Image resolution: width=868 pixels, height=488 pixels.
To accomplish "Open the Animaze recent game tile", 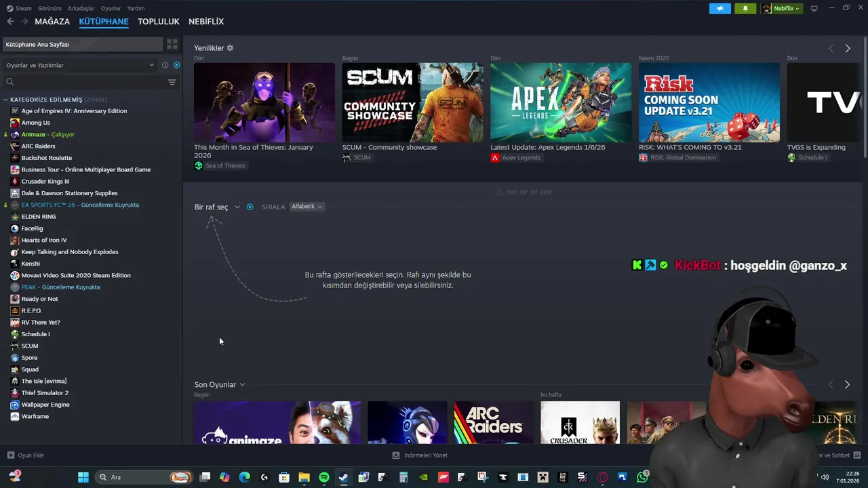I will click(277, 423).
